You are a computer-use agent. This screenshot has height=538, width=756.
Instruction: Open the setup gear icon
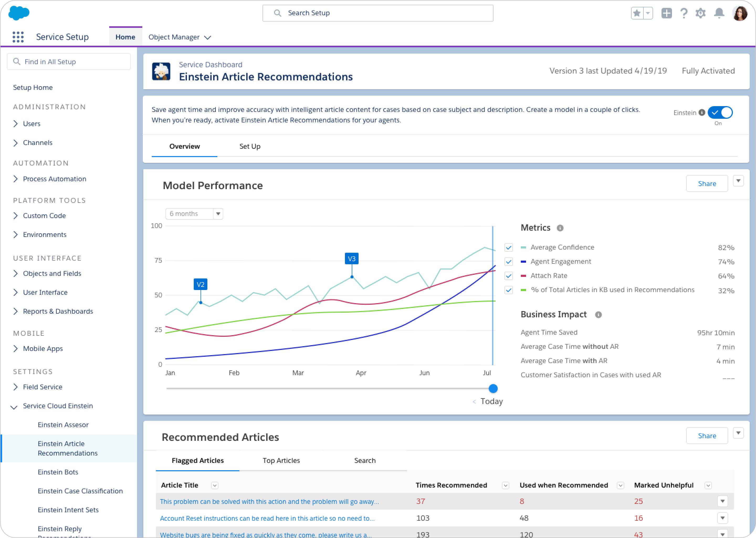point(700,13)
